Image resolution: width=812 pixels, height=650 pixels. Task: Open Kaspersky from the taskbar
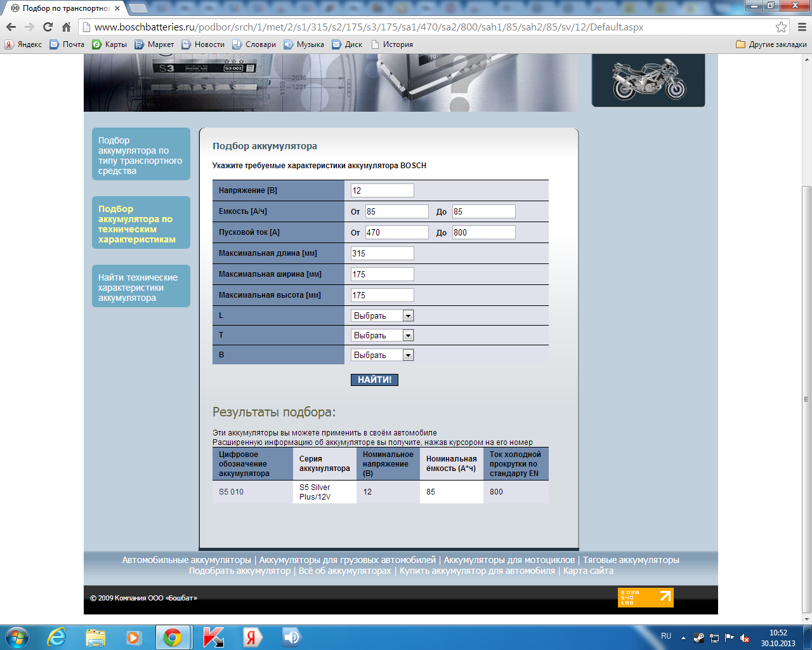tap(214, 637)
